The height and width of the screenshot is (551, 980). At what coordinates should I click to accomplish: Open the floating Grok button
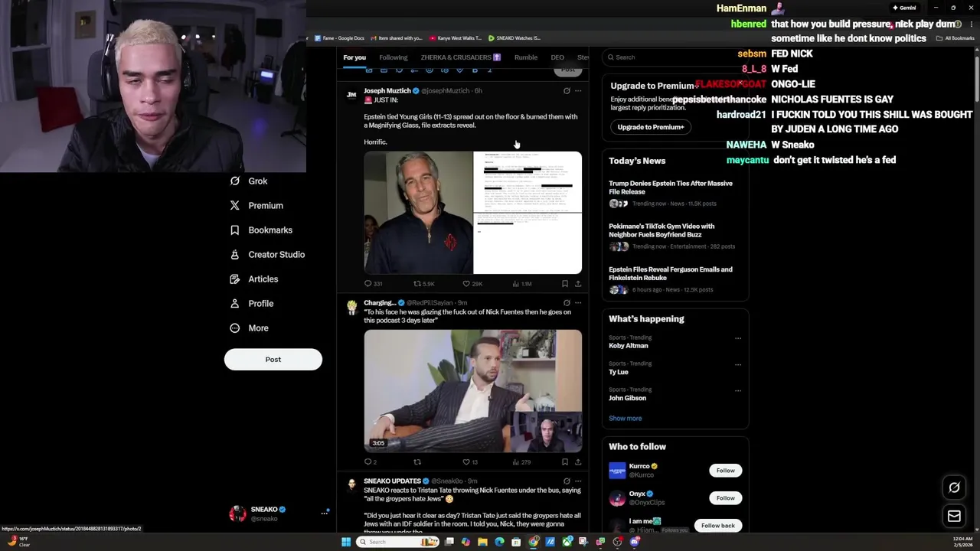click(954, 487)
